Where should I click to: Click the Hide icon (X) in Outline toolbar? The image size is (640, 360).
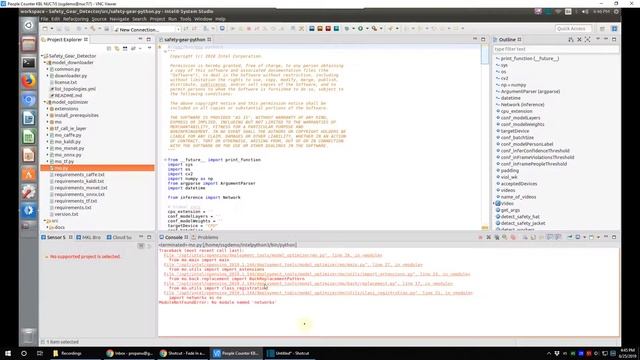(579, 40)
